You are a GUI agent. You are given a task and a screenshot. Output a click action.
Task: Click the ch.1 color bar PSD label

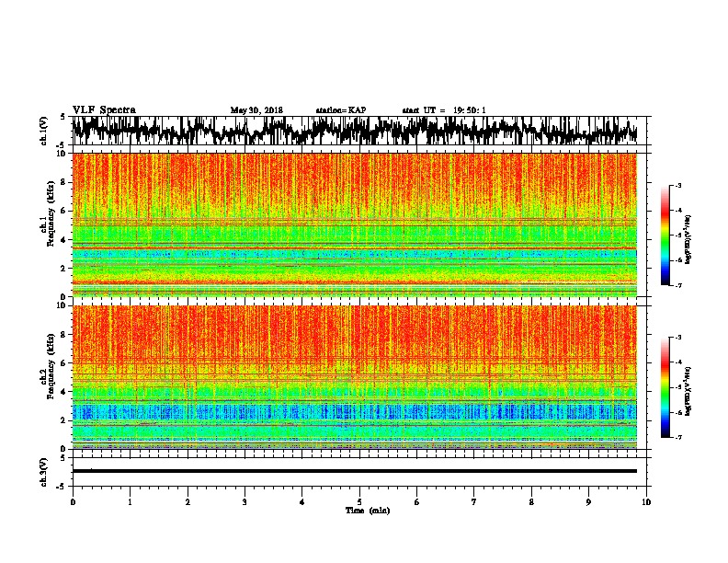(x=688, y=239)
